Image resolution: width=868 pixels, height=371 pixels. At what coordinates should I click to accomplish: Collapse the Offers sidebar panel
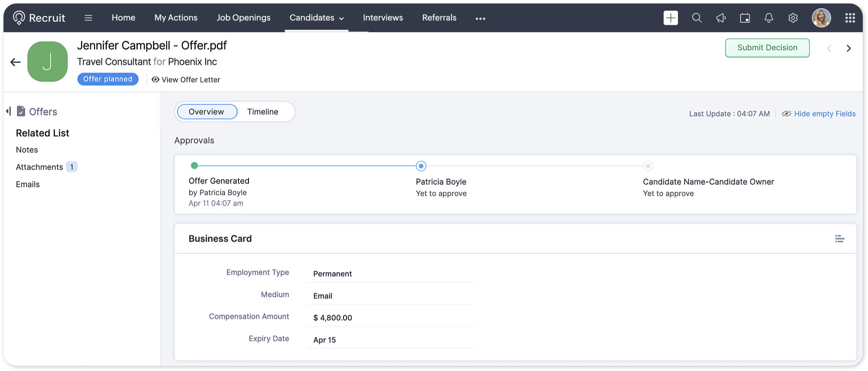pyautogui.click(x=8, y=112)
